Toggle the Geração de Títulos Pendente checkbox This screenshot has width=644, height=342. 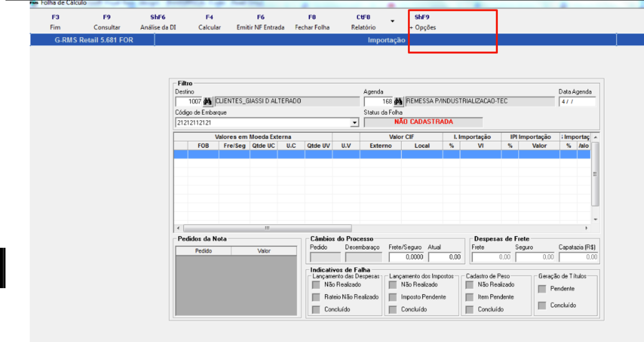[542, 289]
